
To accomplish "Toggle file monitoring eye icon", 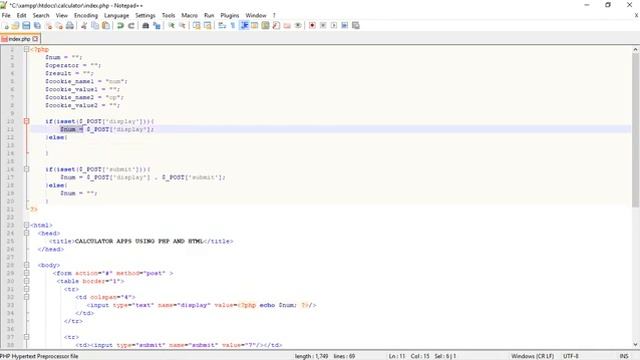I will click(298, 26).
